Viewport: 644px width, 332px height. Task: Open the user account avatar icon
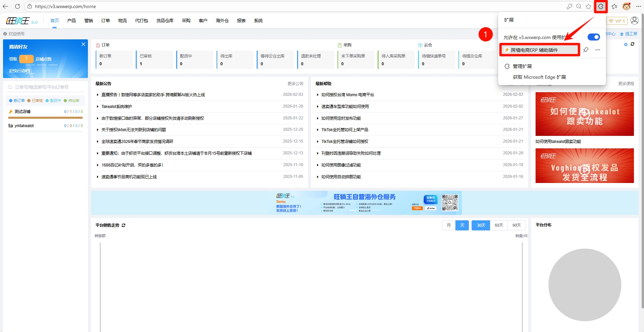click(634, 21)
